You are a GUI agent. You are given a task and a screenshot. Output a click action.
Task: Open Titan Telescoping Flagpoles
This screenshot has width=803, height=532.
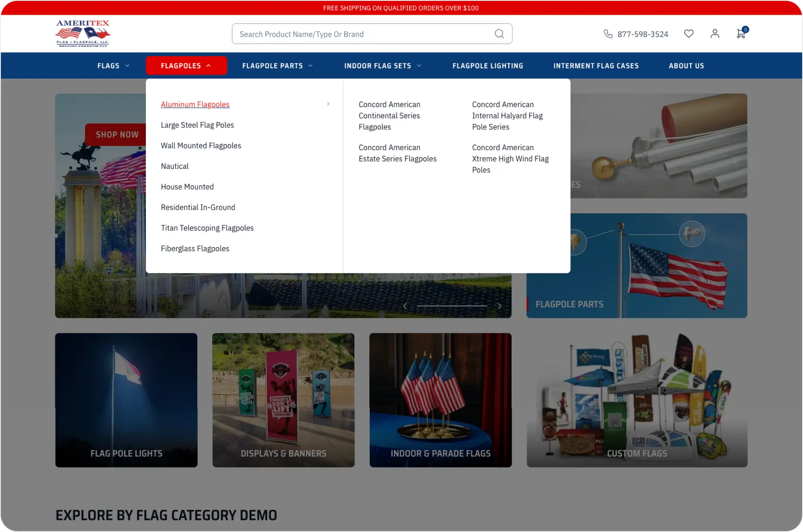(x=207, y=228)
